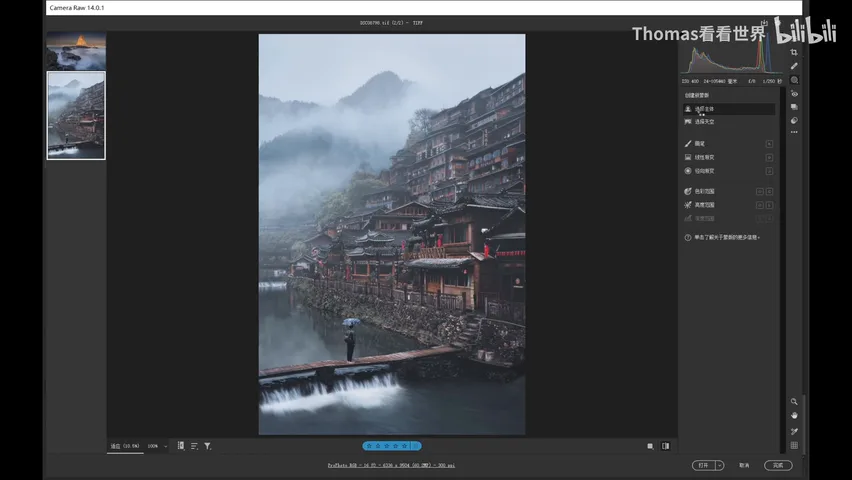
Task: Set the third star rating
Action: 387,446
